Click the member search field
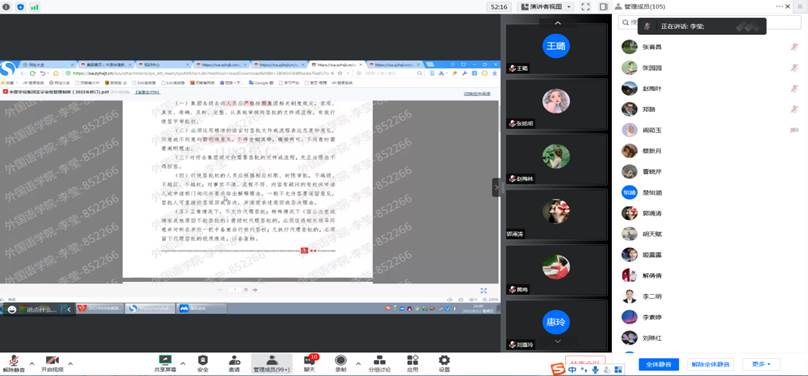The image size is (808, 376). coord(710,23)
